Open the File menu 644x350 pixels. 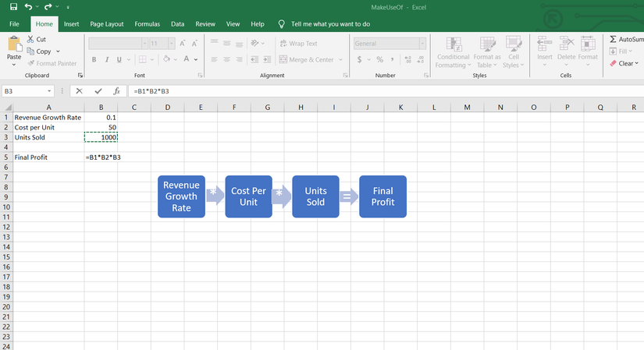(14, 24)
